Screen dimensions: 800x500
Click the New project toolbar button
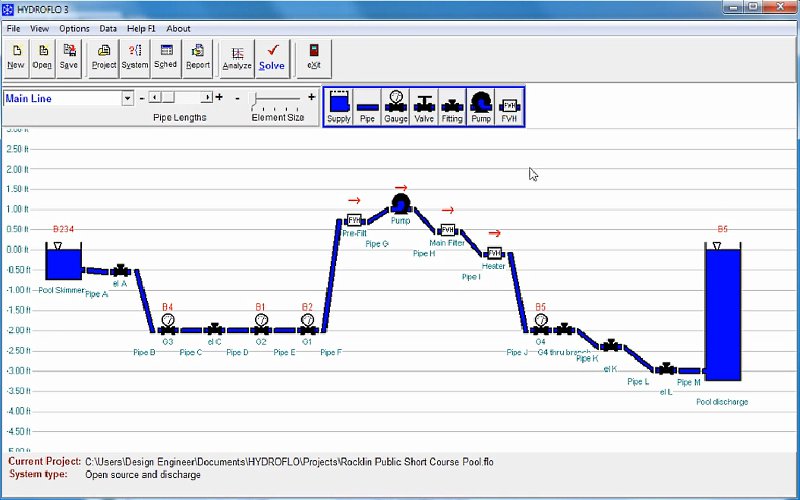(x=16, y=58)
